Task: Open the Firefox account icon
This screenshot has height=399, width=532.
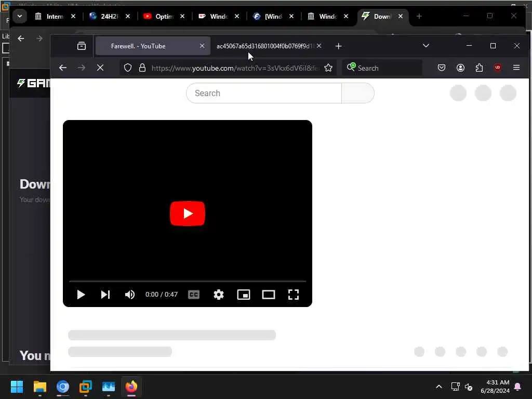Action: point(460,68)
